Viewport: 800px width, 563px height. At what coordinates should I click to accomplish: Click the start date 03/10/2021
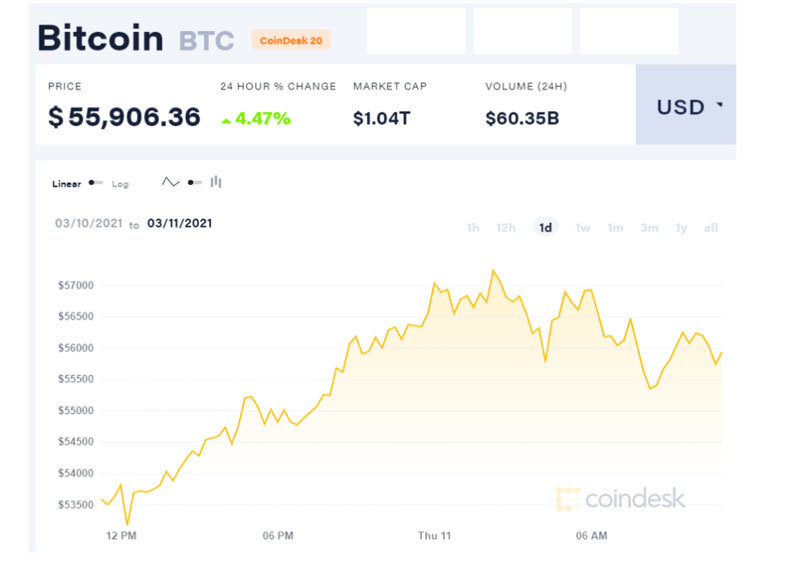tap(89, 224)
